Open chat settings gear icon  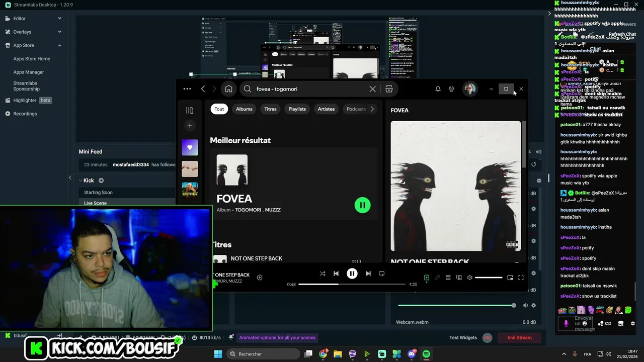pos(633,323)
